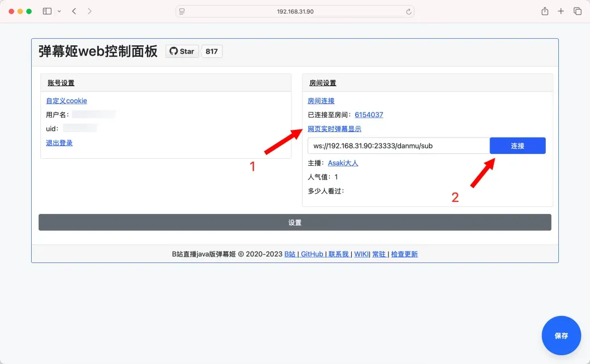Click the 弹幕姬web控制面板 title

pyautogui.click(x=98, y=51)
